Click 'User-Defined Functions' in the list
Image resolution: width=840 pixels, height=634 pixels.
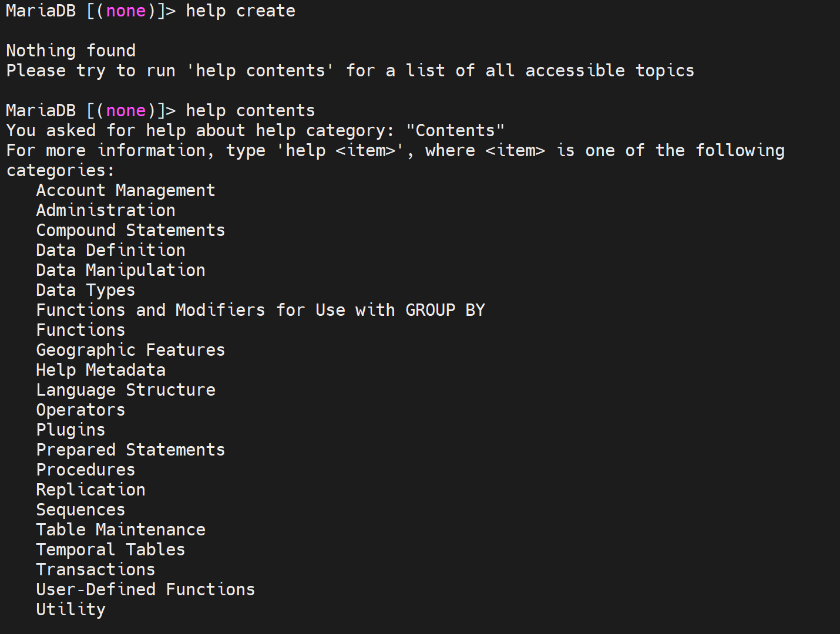pos(145,589)
